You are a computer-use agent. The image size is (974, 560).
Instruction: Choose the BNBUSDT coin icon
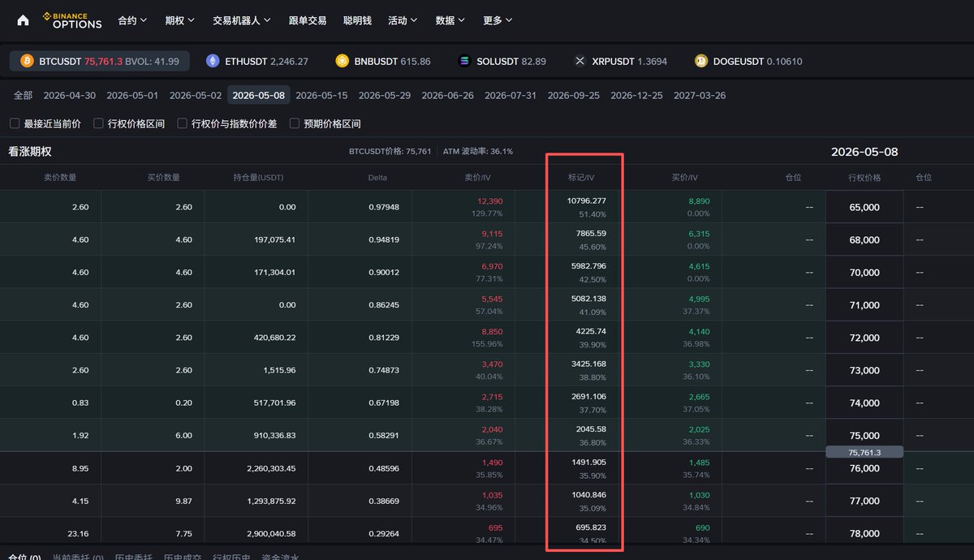[x=343, y=61]
